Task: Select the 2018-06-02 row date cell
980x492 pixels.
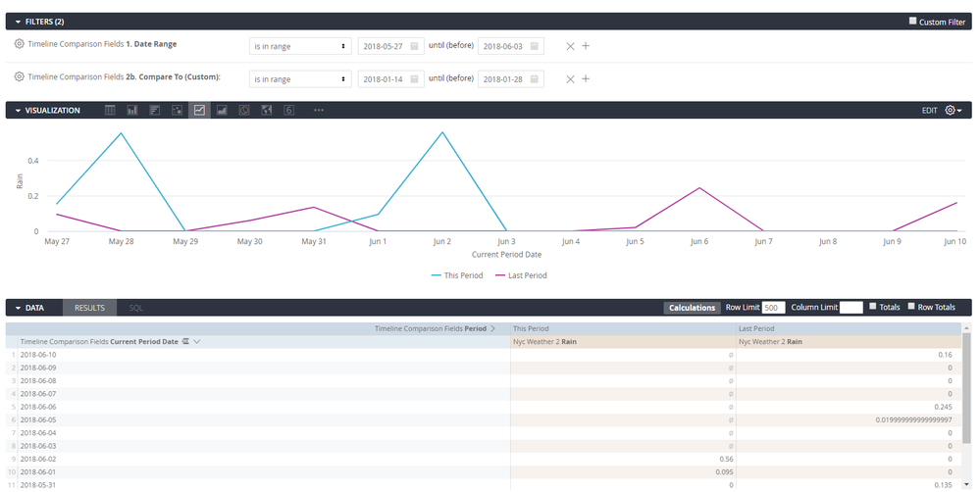Action: coord(264,459)
